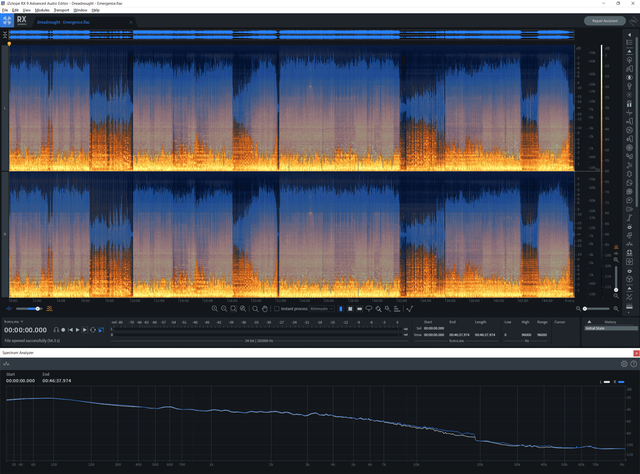The image size is (640, 474).
Task: Click the Sel Start time field
Action: pos(434,328)
